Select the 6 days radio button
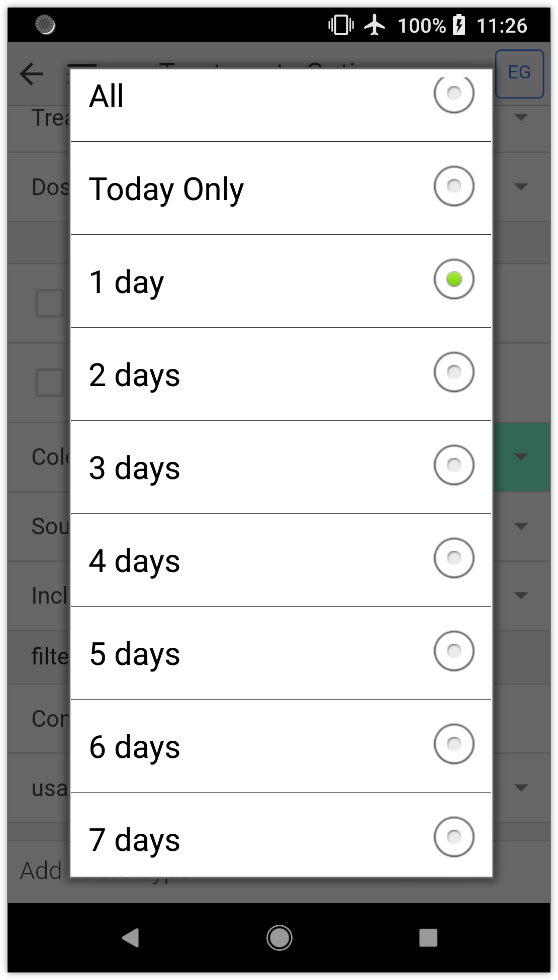 coord(453,744)
